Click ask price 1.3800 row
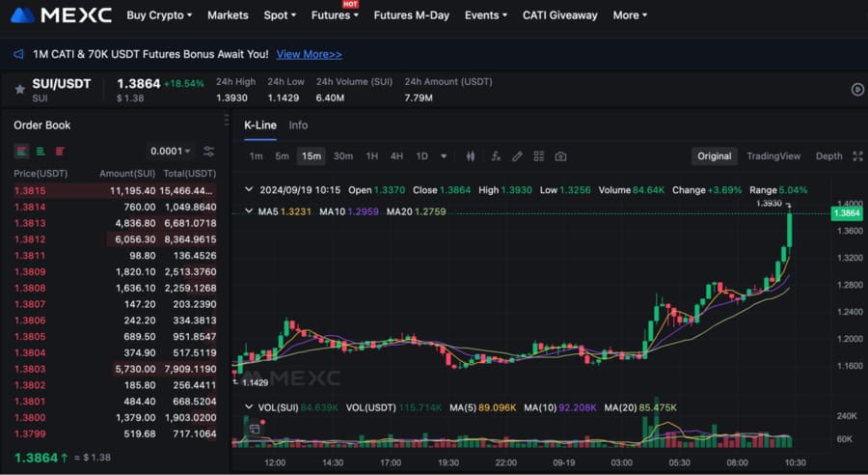Screen dimensions: 868x475 click(115, 417)
